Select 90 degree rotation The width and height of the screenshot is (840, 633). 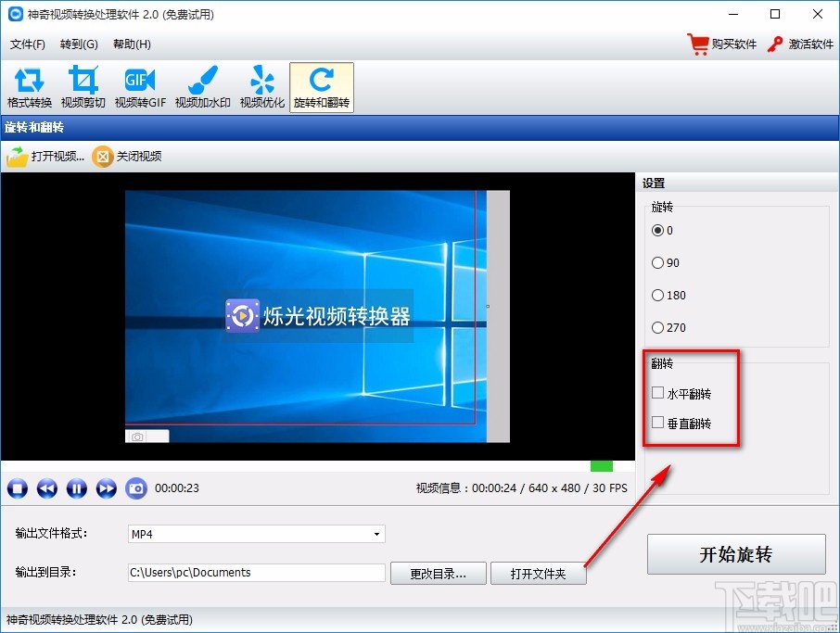(x=657, y=263)
